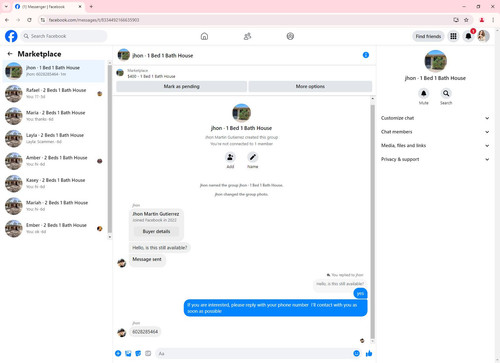Open Amber - 2 Beds 1 Bath House chat
This screenshot has width=500, height=363.
click(x=54, y=161)
